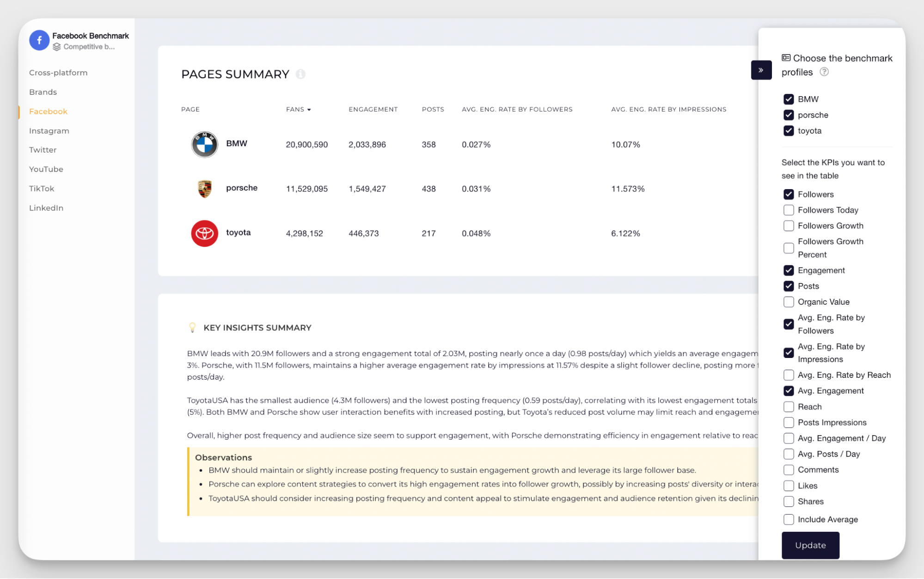
Task: Uncheck the toyota benchmark profile
Action: click(x=789, y=131)
